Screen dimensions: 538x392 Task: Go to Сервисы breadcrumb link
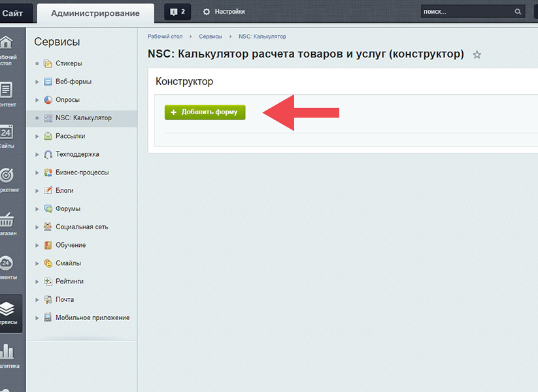[x=210, y=37]
